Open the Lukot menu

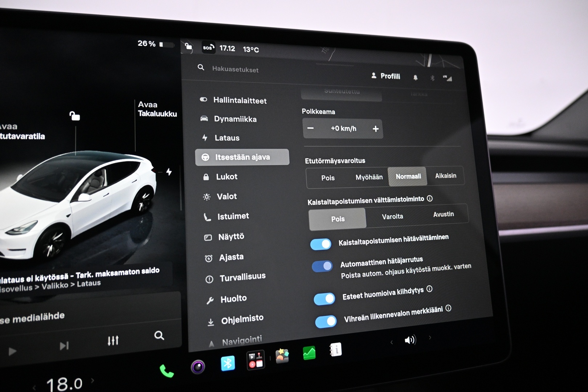(220, 177)
